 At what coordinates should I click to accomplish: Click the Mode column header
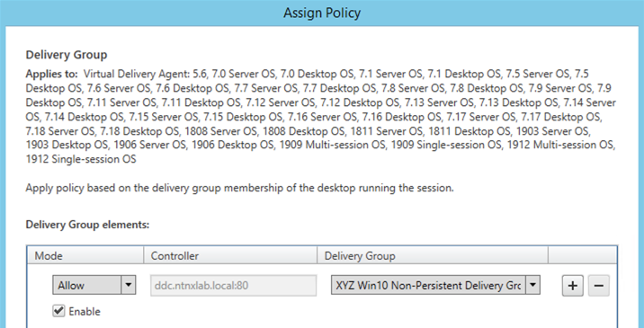(85, 255)
